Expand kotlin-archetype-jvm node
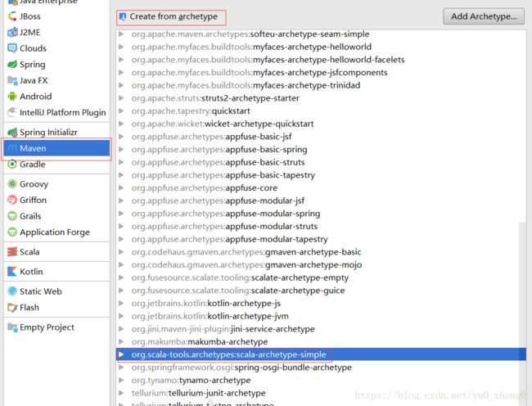Screen dimensions: 532x406 (121, 316)
